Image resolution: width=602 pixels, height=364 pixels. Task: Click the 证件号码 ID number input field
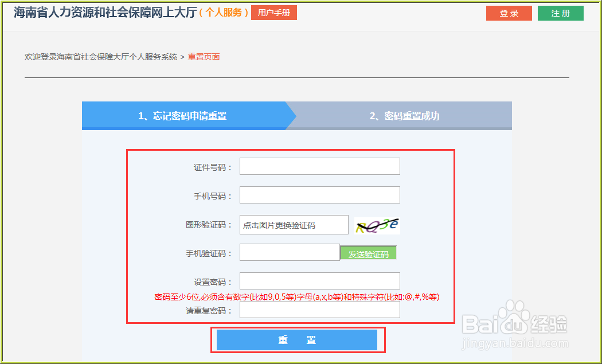point(319,166)
